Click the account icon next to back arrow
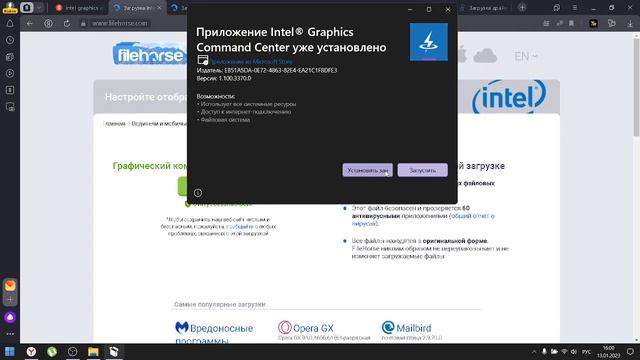The width and height of the screenshot is (640, 360). coord(48,24)
